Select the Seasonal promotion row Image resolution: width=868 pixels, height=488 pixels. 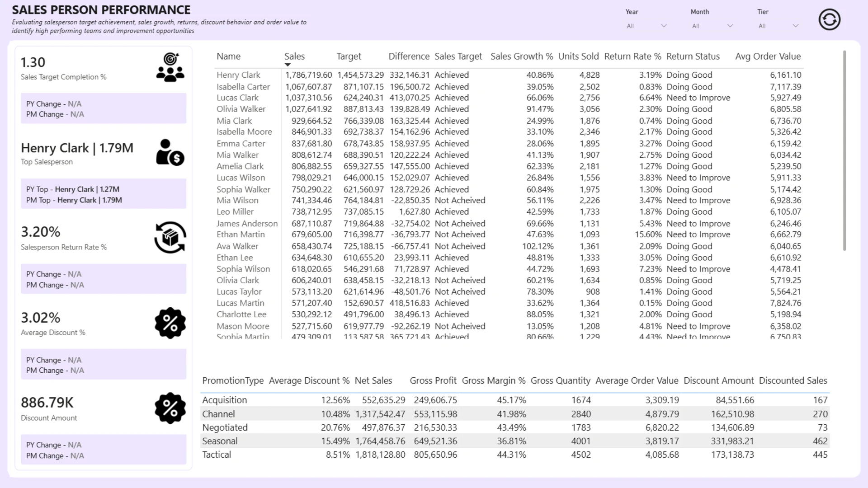[x=515, y=441]
